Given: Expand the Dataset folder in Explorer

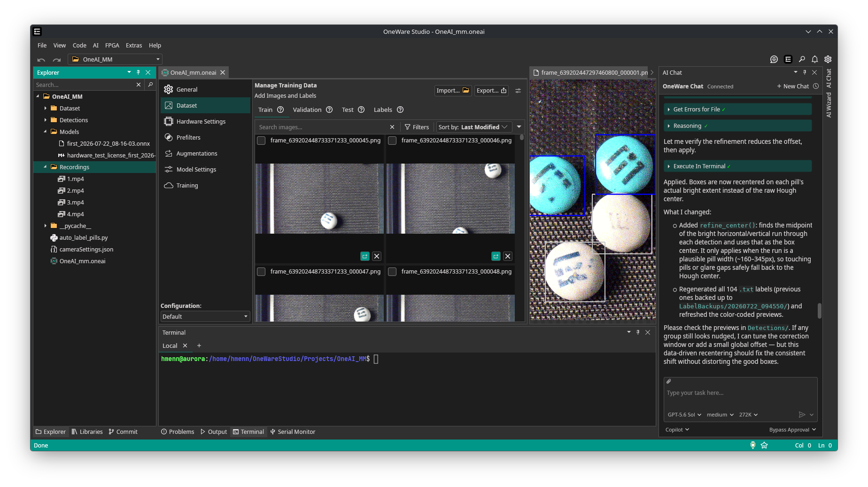Looking at the screenshot, I should [46, 108].
